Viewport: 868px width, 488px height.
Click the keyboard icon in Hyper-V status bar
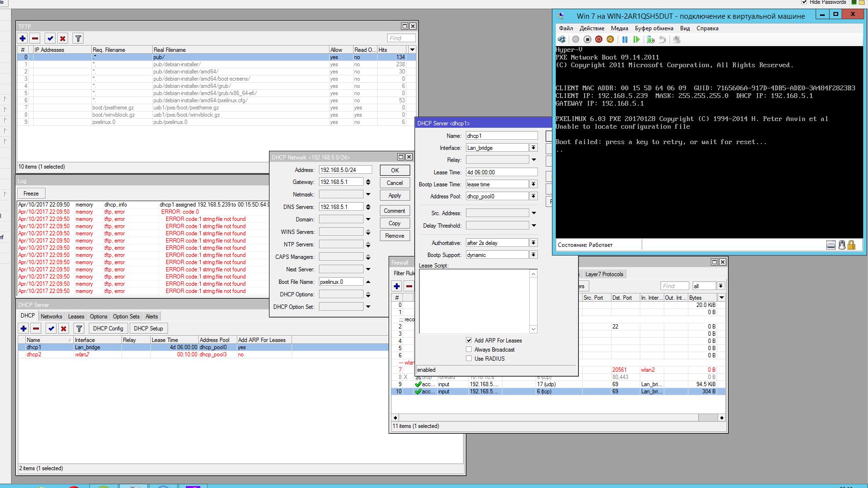point(831,245)
